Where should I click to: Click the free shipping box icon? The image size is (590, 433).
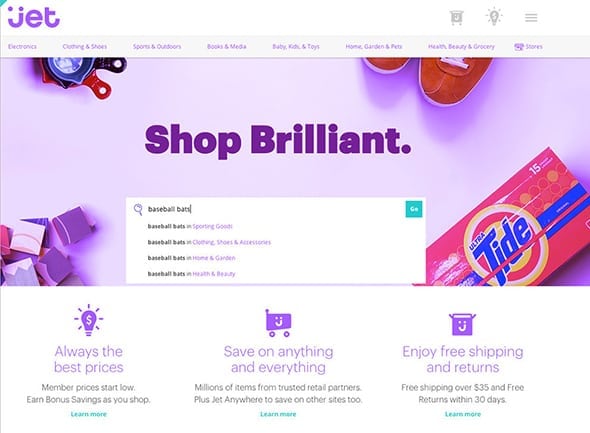(462, 324)
